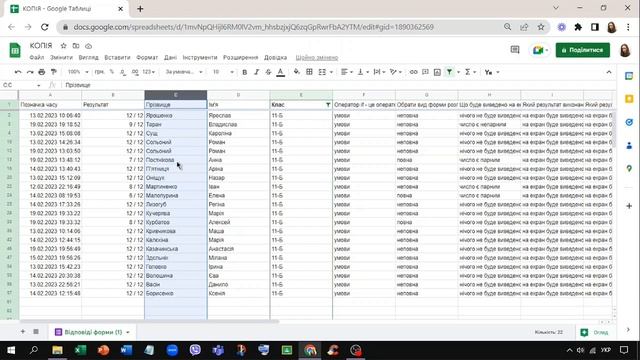Format as percent

click(111, 72)
